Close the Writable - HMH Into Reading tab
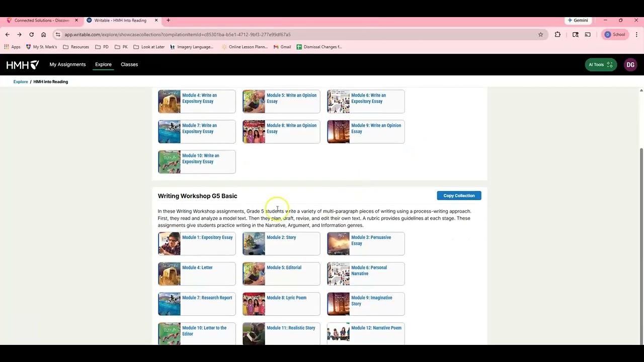Screen dimensions: 644x362 (156, 20)
